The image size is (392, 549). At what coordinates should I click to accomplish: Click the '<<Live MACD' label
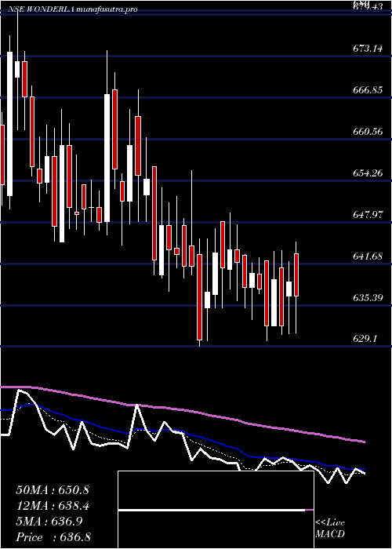pyautogui.click(x=330, y=529)
